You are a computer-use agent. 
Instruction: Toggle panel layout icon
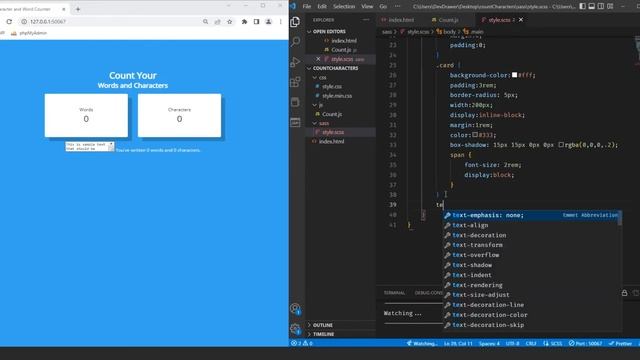click(592, 6)
